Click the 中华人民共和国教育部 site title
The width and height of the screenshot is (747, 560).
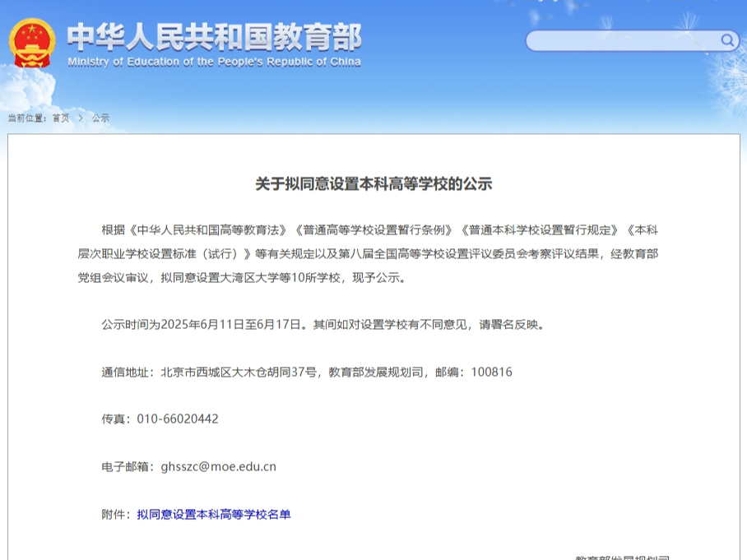point(214,37)
